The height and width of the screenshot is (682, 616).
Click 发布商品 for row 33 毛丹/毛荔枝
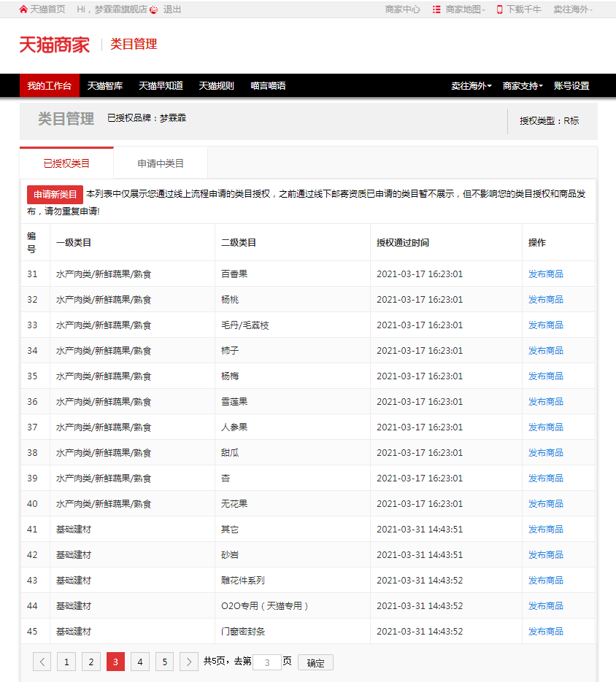click(x=546, y=325)
